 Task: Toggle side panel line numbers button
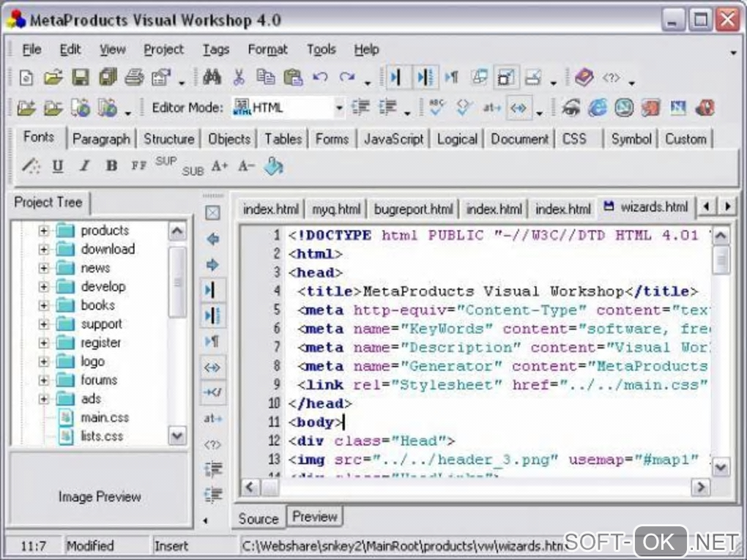click(x=212, y=316)
